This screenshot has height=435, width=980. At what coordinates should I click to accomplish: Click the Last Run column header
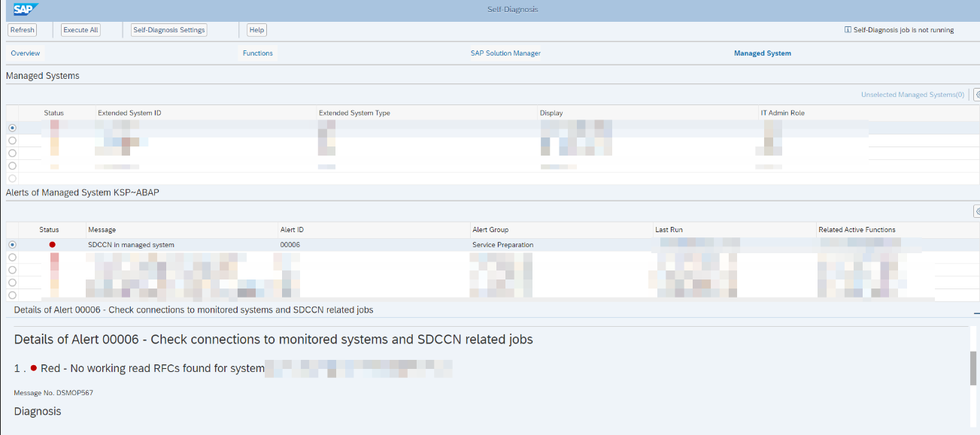click(669, 230)
